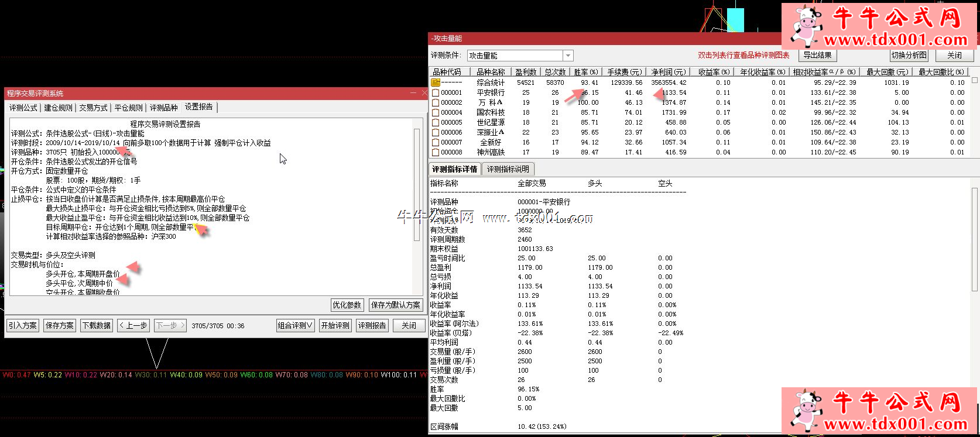This screenshot has width=980, height=437.
Task: Sort by the 总次数 column header
Action: click(x=555, y=72)
